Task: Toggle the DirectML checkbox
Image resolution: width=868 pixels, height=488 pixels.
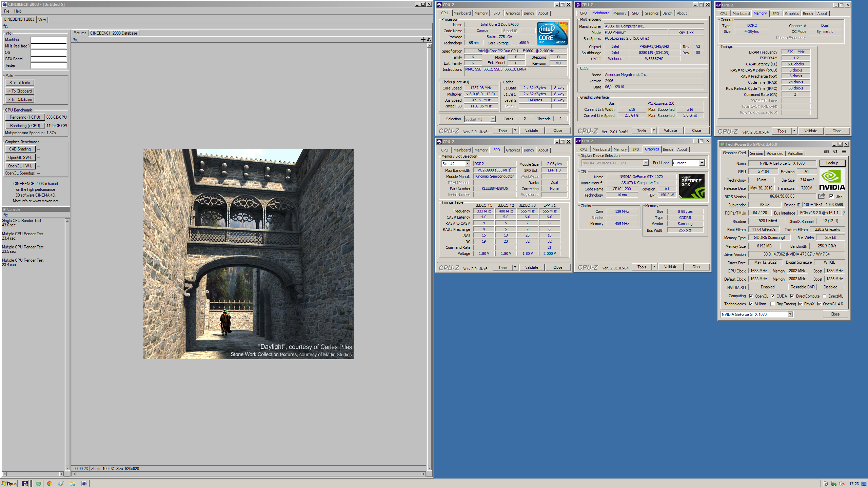Action: (x=825, y=296)
